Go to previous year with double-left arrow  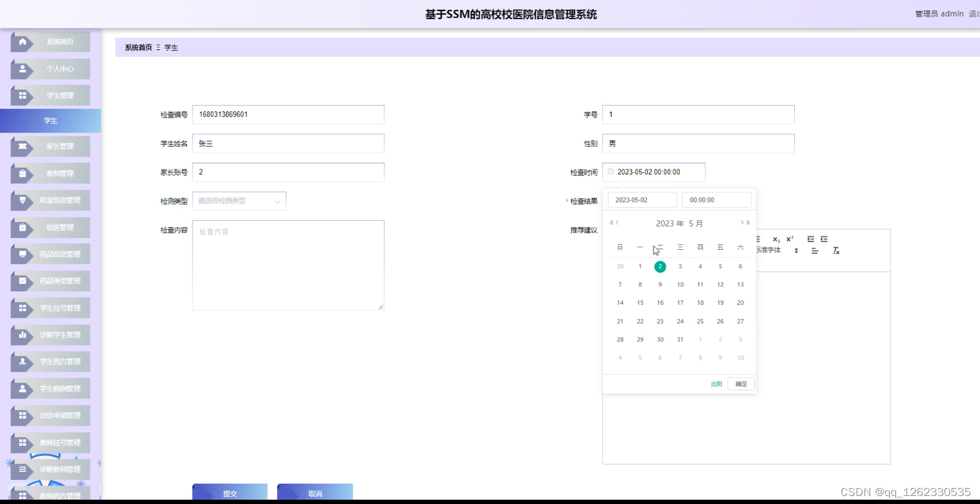click(x=612, y=223)
